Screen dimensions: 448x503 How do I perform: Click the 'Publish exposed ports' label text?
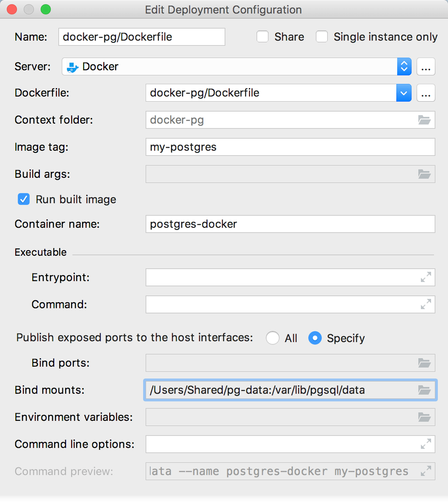click(x=135, y=338)
